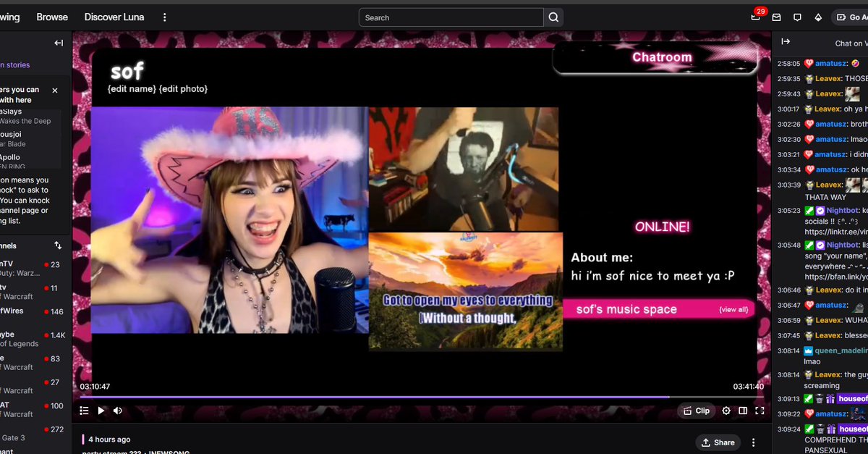Open the chapters list icon in player
The image size is (868, 454).
[x=84, y=411]
